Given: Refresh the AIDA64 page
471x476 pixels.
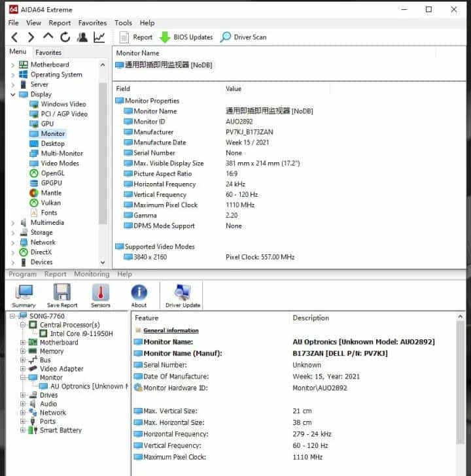Looking at the screenshot, I should pos(65,37).
